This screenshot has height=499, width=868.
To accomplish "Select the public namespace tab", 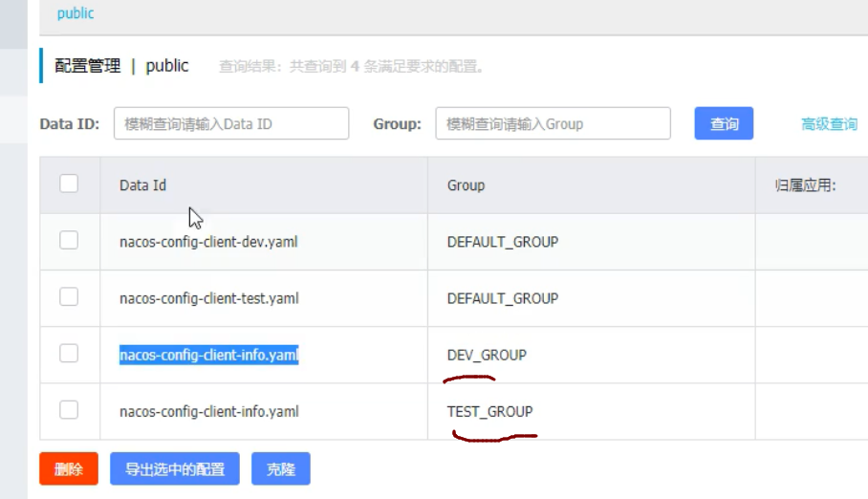I will 76,14.
